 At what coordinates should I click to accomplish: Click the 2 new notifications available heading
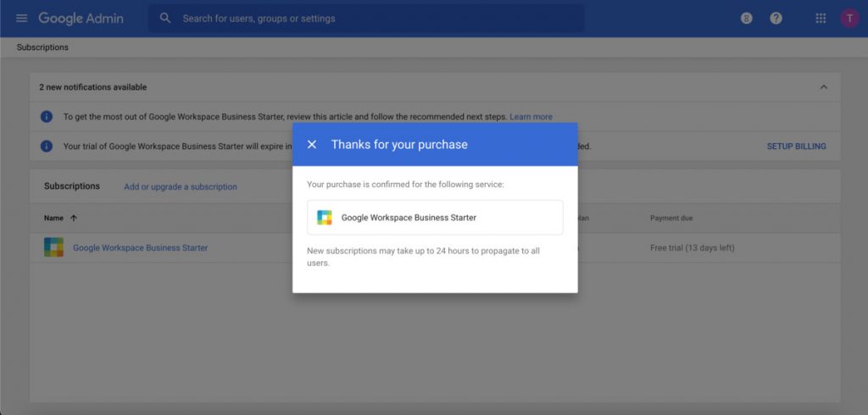pos(93,87)
